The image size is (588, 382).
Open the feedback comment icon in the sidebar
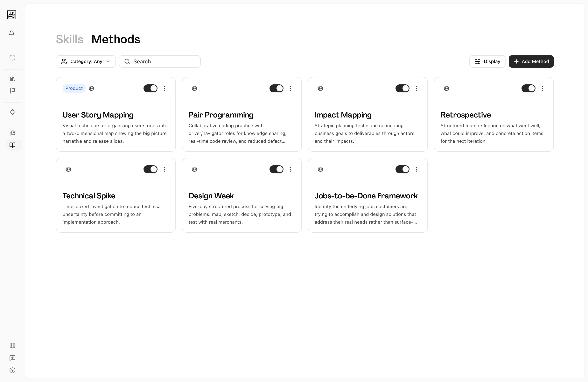(12, 358)
